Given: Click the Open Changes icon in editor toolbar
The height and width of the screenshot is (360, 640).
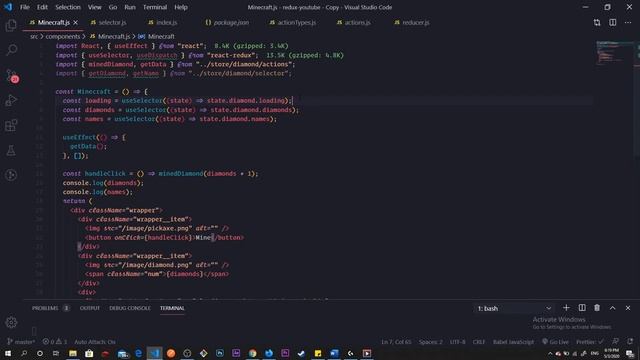Looking at the screenshot, I should 597,22.
